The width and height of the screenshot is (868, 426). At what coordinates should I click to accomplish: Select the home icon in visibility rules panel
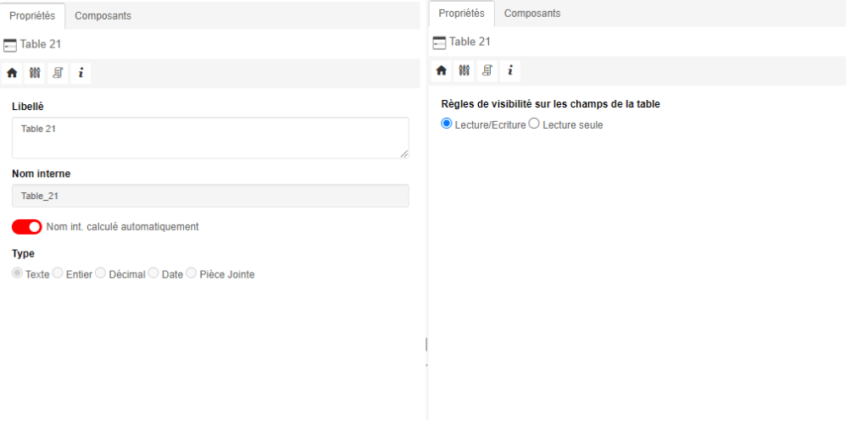click(441, 70)
